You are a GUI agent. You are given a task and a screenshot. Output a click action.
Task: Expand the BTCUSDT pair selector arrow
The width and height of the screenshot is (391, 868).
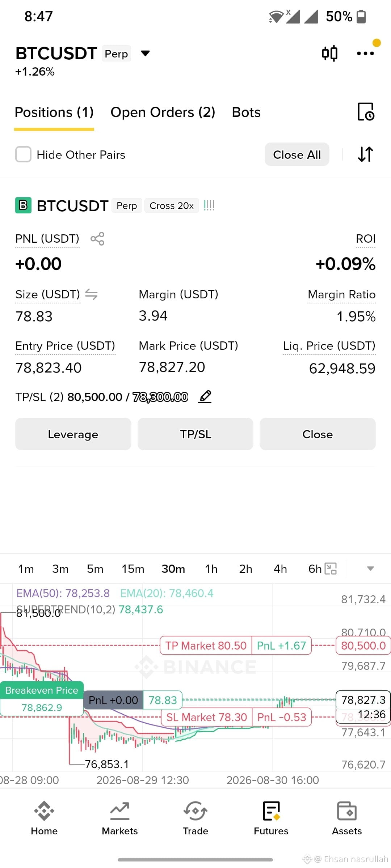click(x=145, y=54)
